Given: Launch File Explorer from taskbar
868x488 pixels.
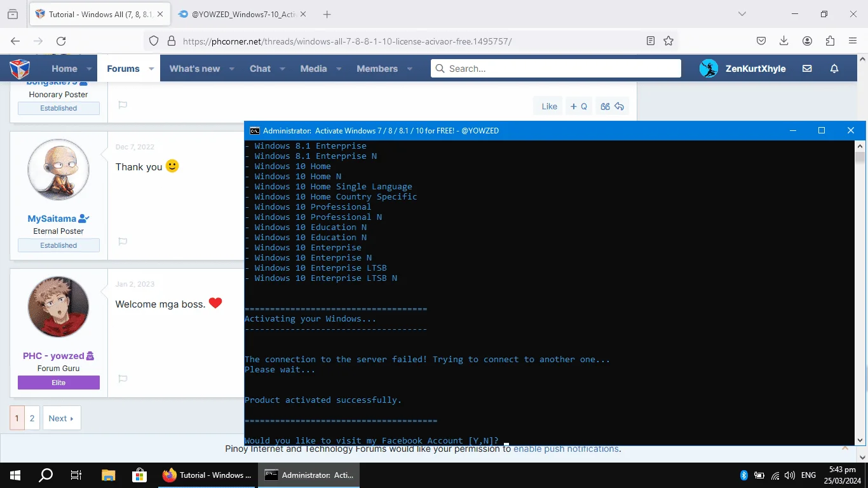Looking at the screenshot, I should pos(109,475).
